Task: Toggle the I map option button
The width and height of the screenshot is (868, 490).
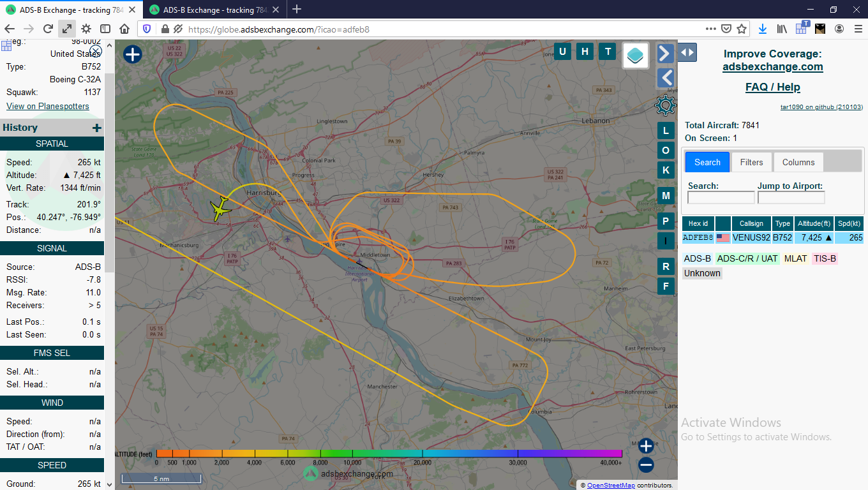Action: (x=666, y=241)
